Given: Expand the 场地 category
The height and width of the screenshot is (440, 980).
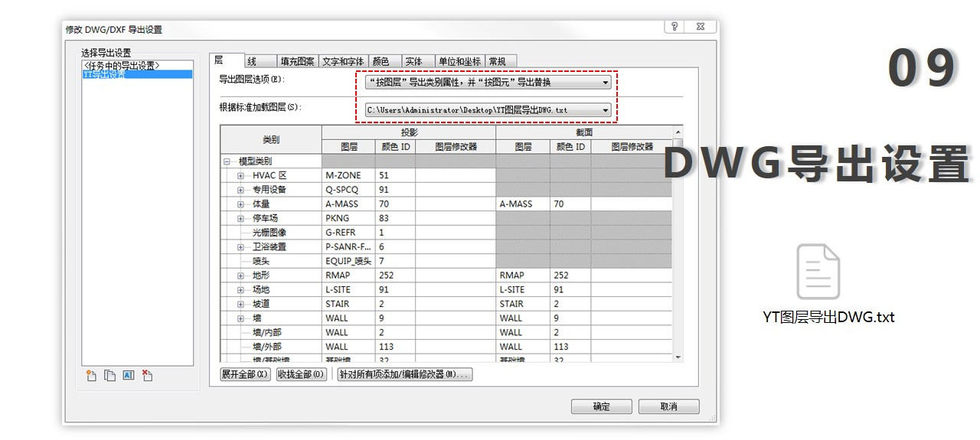Looking at the screenshot, I should [240, 290].
